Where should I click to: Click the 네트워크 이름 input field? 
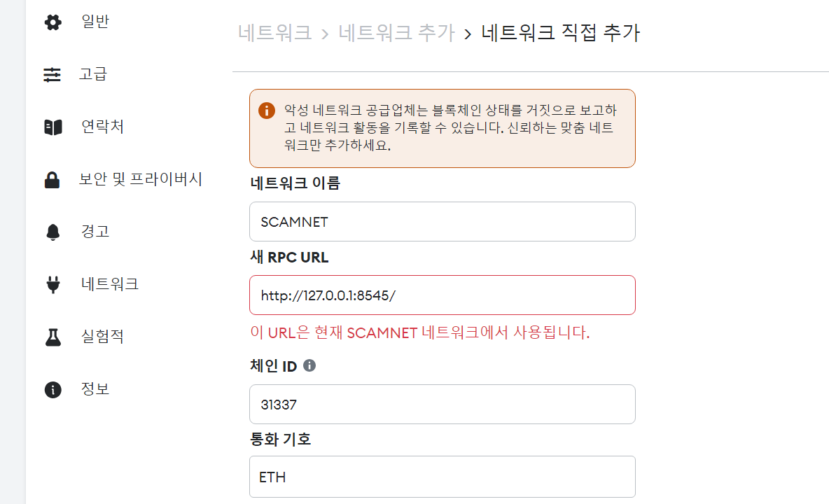442,222
